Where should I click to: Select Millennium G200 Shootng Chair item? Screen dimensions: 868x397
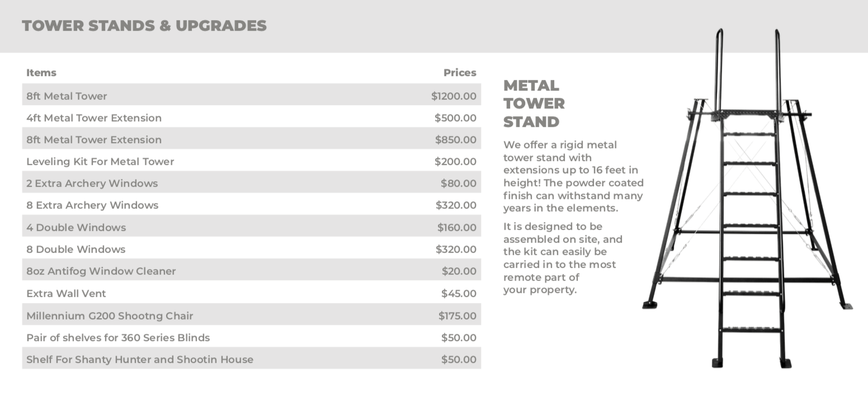click(x=110, y=316)
